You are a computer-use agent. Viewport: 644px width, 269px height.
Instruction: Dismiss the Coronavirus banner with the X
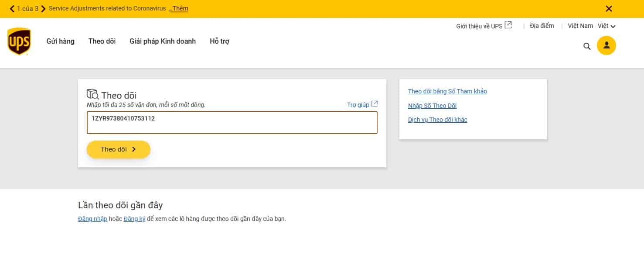point(609,8)
